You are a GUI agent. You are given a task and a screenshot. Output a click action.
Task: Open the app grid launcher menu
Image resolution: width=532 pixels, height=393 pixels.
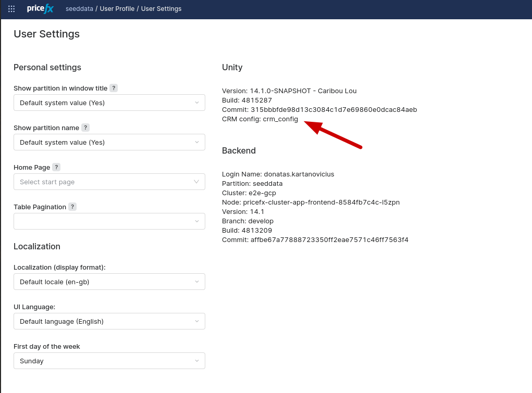pyautogui.click(x=11, y=9)
